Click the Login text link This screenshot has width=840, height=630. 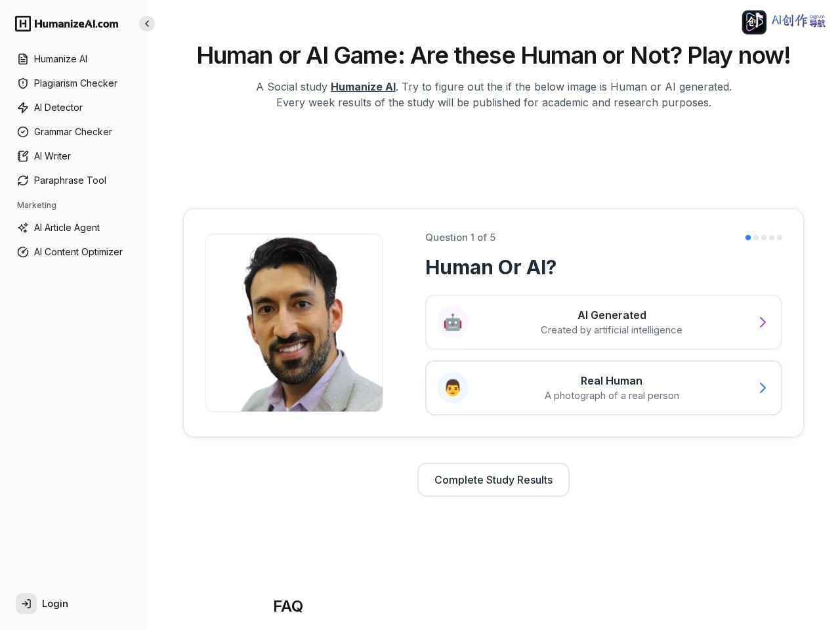click(x=55, y=604)
